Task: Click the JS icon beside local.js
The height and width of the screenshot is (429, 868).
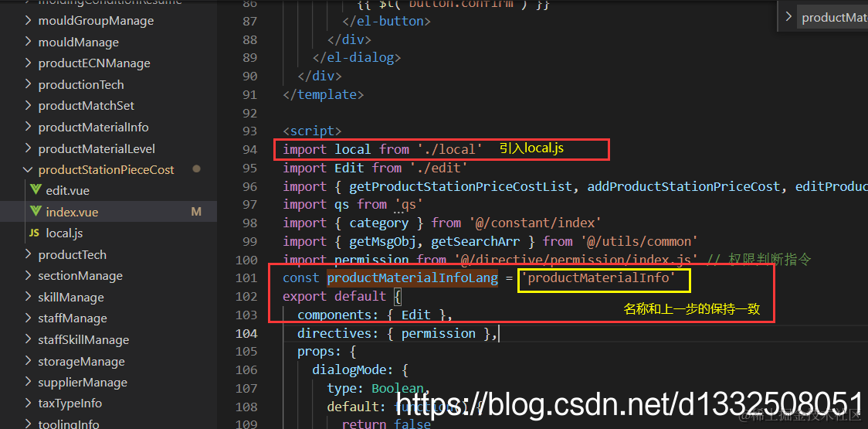Action: tap(34, 233)
